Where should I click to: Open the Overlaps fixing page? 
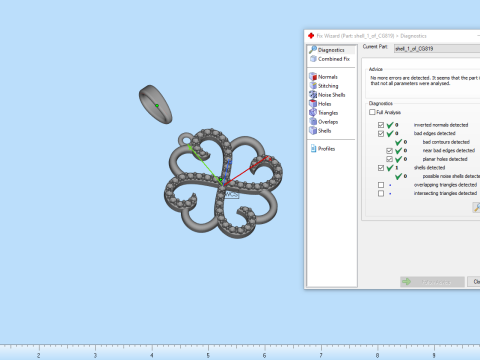324,122
